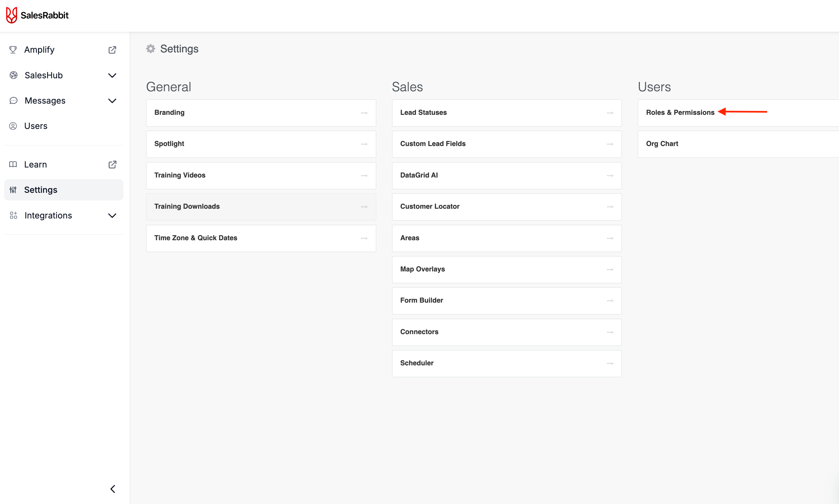The width and height of the screenshot is (839, 504).
Task: Click the arrow on Training Videos row
Action: click(x=364, y=175)
